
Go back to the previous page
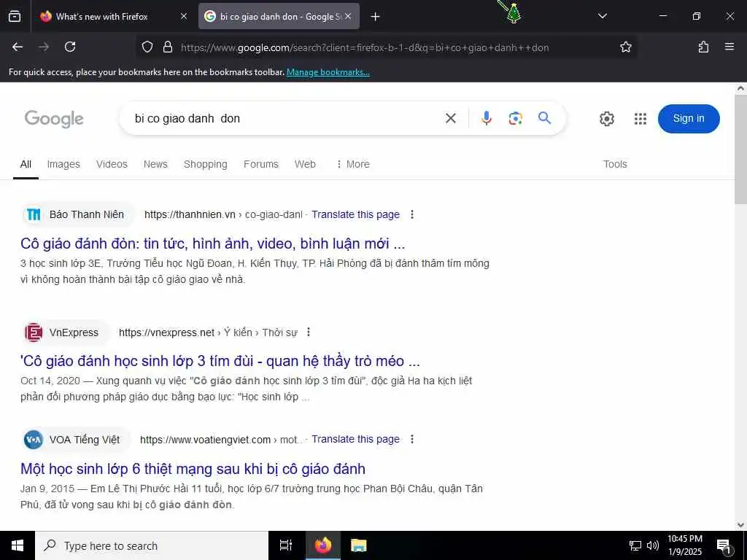point(18,47)
